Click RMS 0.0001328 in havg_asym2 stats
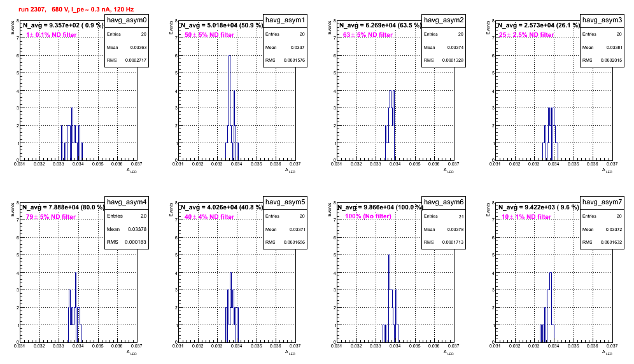Viewport: 634px width, 364px height. pos(444,60)
